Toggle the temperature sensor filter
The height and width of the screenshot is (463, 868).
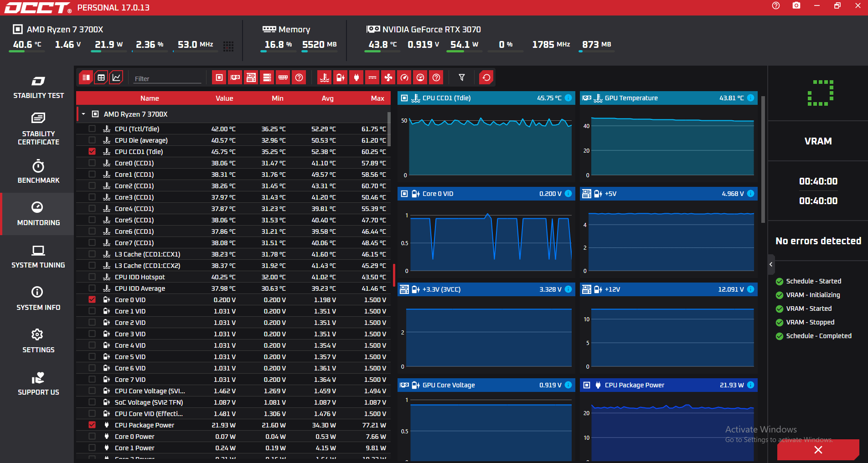click(325, 77)
